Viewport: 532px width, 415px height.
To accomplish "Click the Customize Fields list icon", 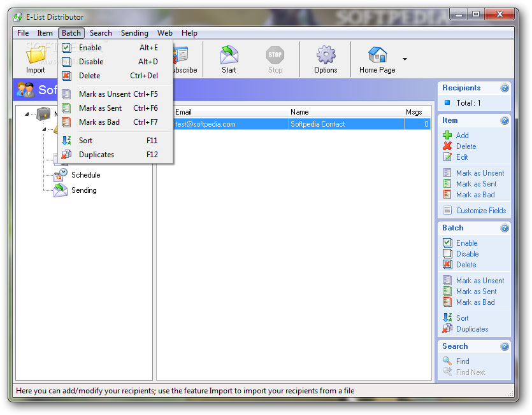I will (x=447, y=210).
